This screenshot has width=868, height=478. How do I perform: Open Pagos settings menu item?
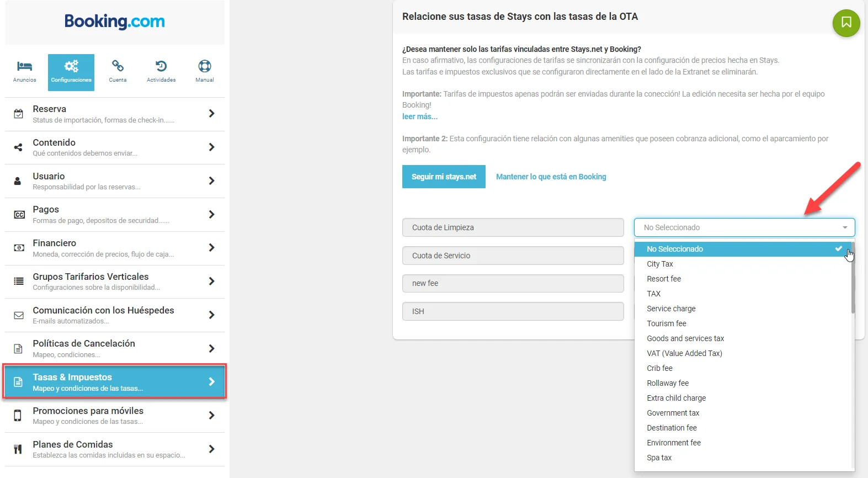(115, 215)
